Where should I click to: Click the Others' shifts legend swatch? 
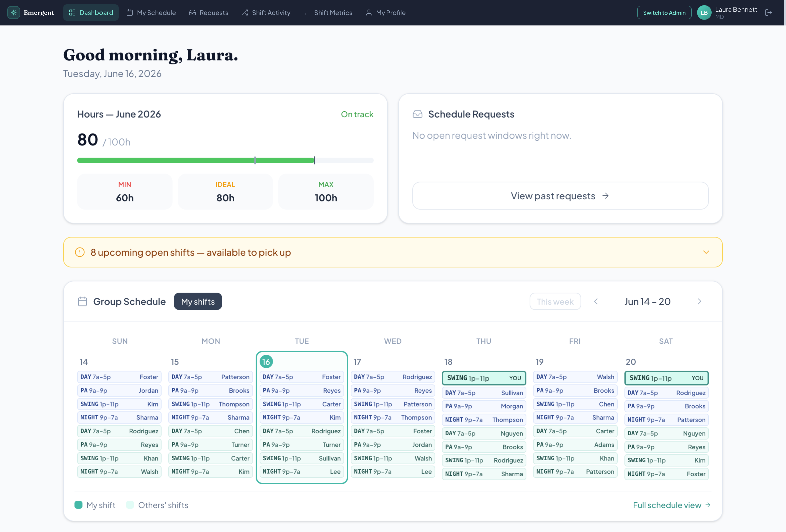click(x=130, y=505)
